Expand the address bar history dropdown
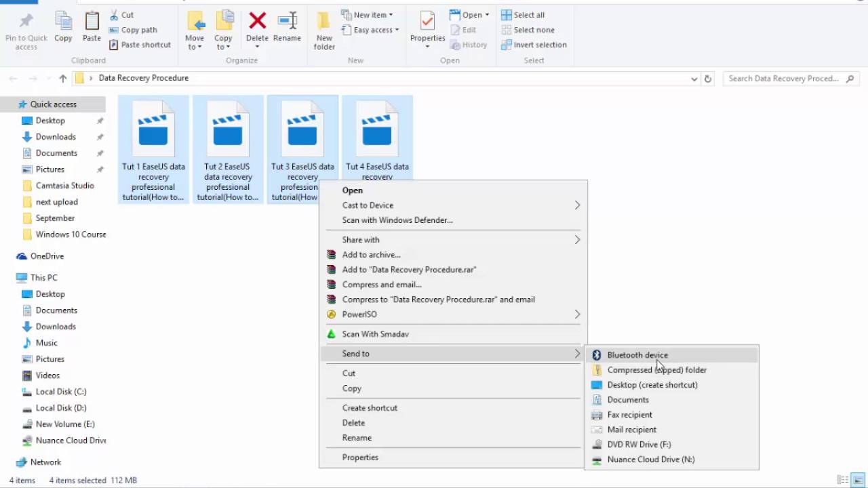 point(694,79)
